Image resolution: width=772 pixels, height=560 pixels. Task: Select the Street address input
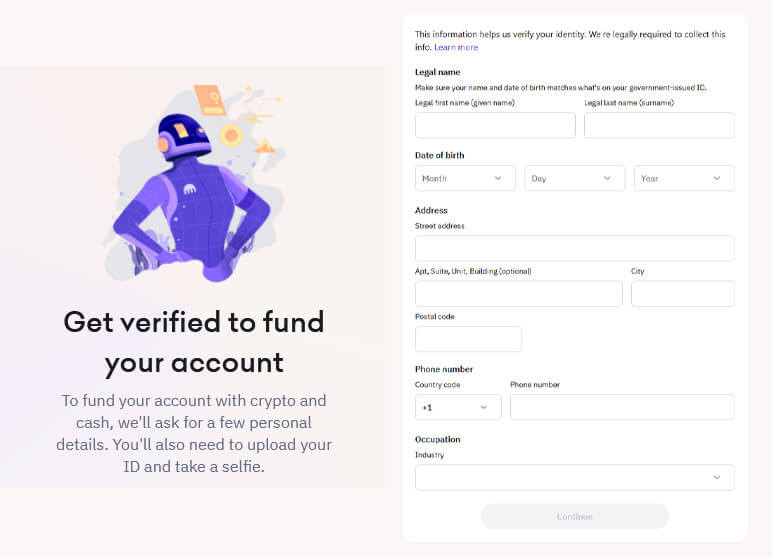tap(574, 248)
